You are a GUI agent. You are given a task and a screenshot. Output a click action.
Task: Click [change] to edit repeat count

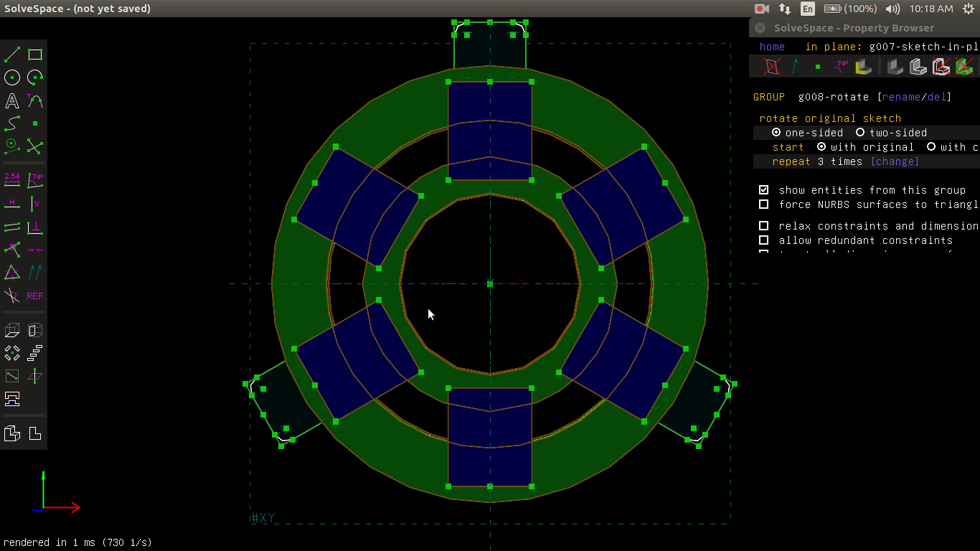click(895, 161)
